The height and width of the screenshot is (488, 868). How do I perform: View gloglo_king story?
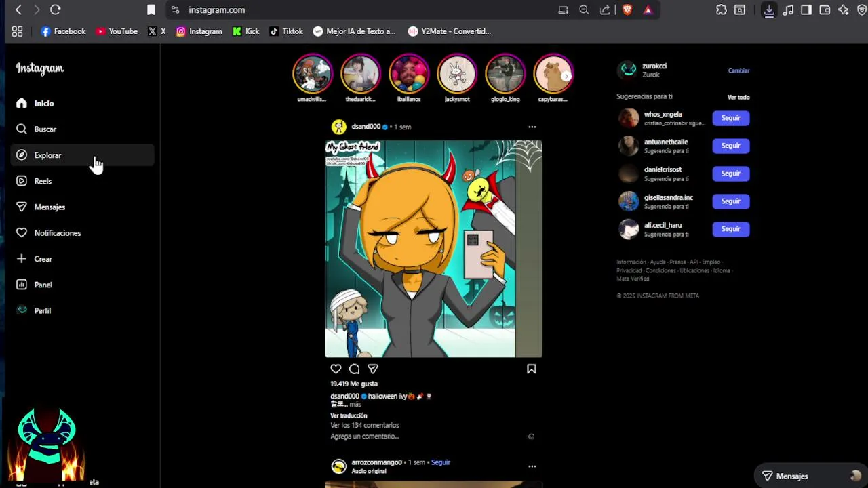pyautogui.click(x=505, y=74)
